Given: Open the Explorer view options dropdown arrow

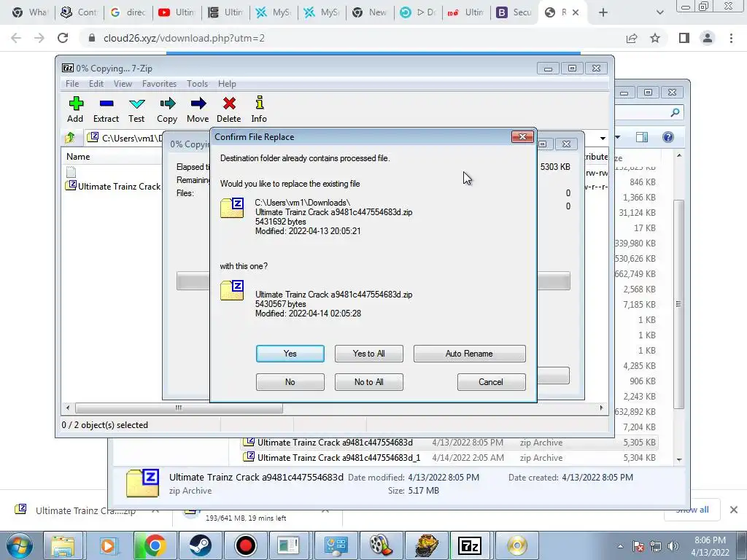Looking at the screenshot, I should [x=618, y=137].
